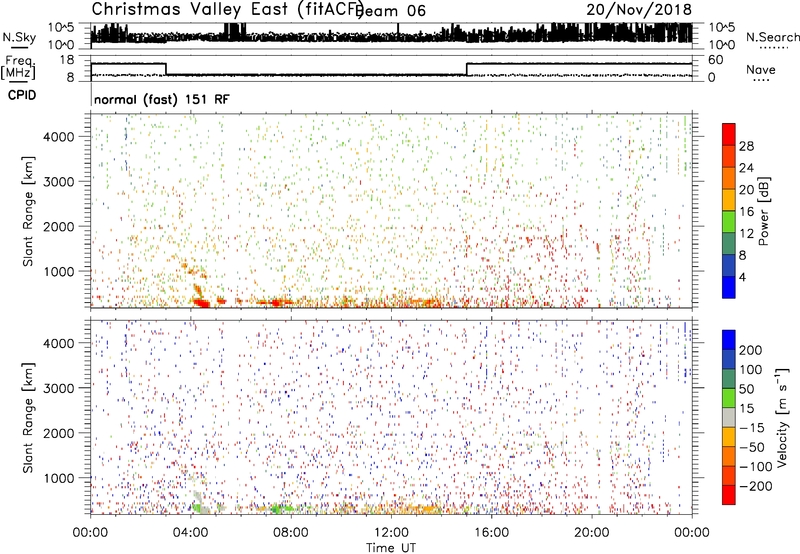Viewport: 800px width, 554px height.
Task: Click the -15 label on Velocity colorbar
Action: (752, 428)
